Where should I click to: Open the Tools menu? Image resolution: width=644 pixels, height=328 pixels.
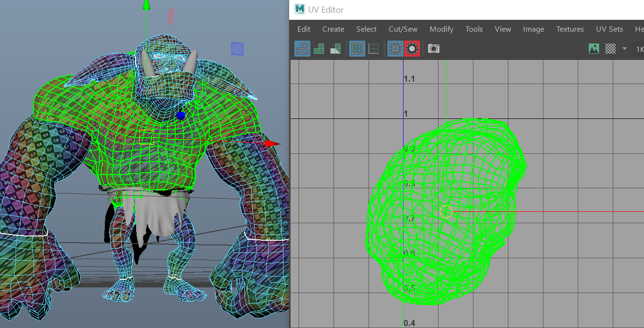[x=474, y=29]
